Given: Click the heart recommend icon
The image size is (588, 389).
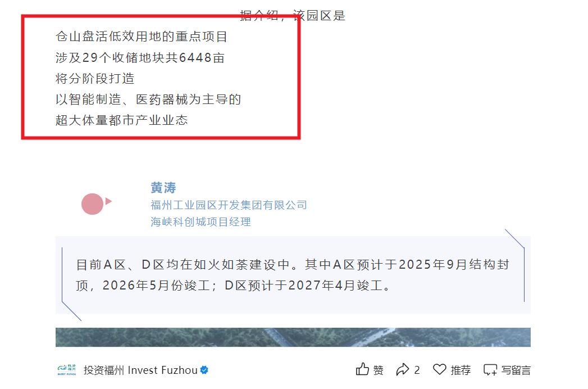Looking at the screenshot, I should (x=440, y=369).
